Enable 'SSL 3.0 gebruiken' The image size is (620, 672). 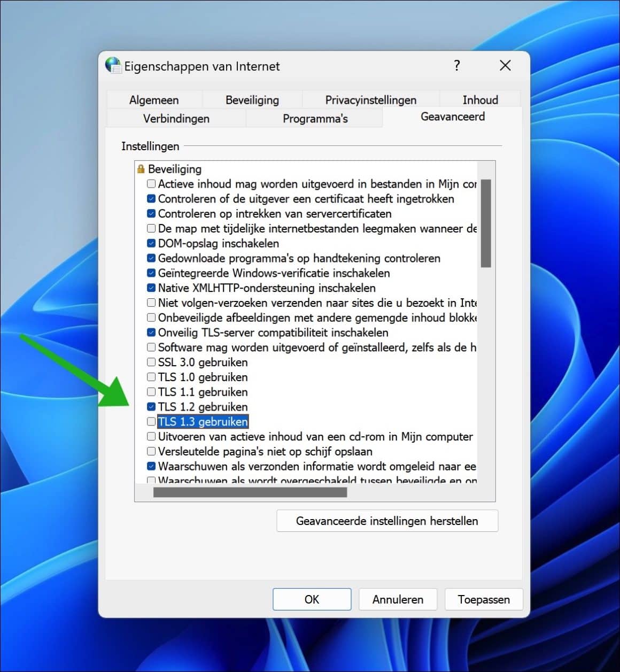pos(151,362)
